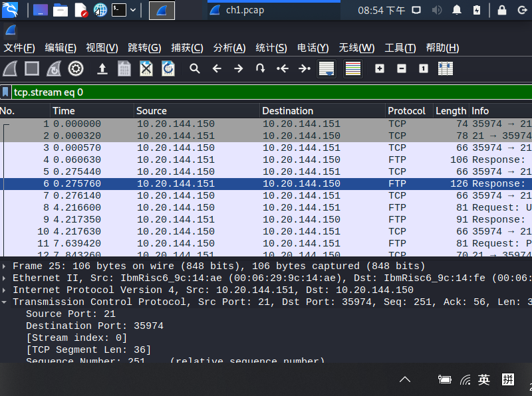The height and width of the screenshot is (396, 532).
Task: Sort by the Info column header
Action: (x=501, y=111)
